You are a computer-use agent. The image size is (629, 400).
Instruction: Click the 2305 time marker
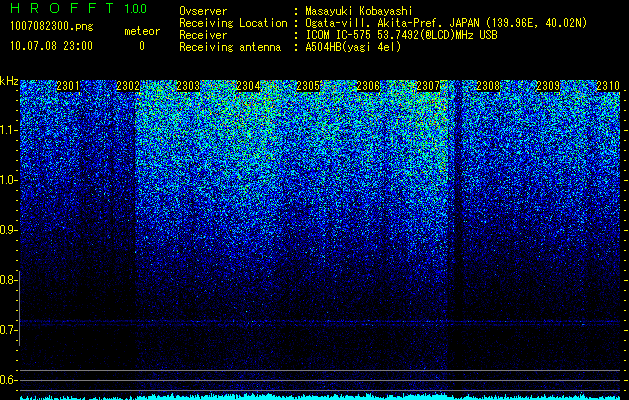(x=308, y=86)
